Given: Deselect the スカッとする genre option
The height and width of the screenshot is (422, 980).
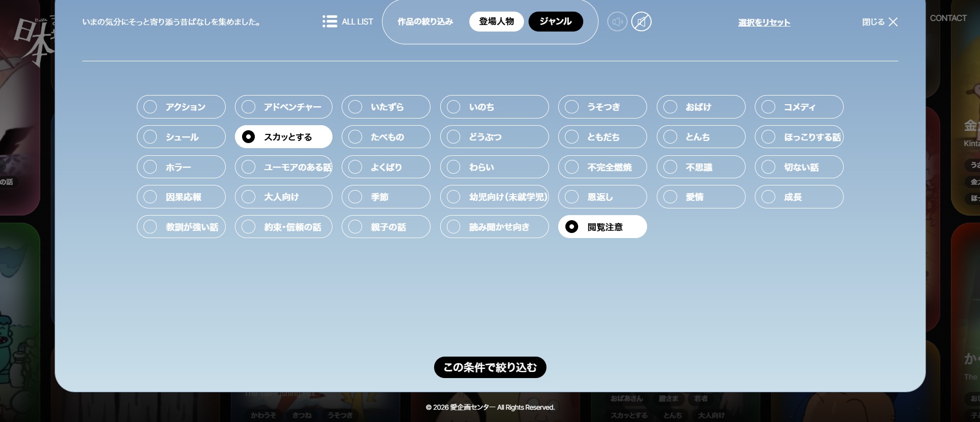Looking at the screenshot, I should coord(283,137).
